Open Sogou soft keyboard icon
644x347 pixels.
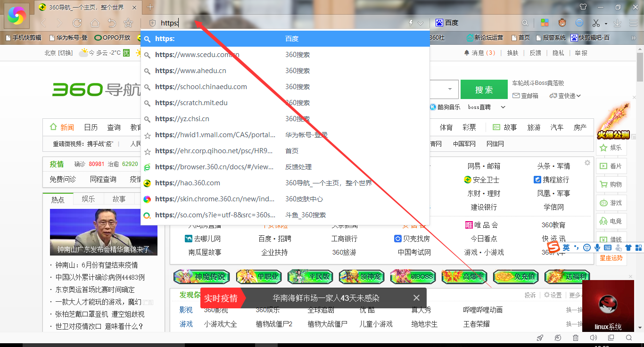coord(608,247)
